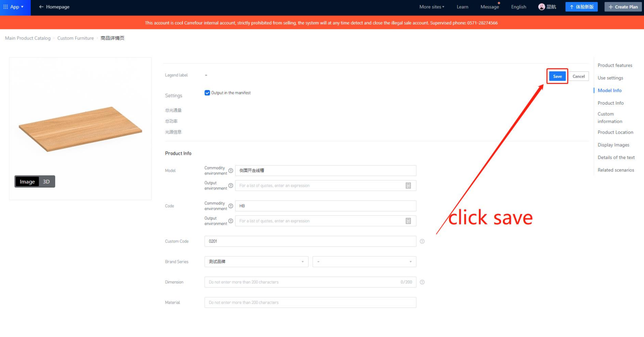Click the Legend label text
The width and height of the screenshot is (644, 337).
click(x=176, y=75)
